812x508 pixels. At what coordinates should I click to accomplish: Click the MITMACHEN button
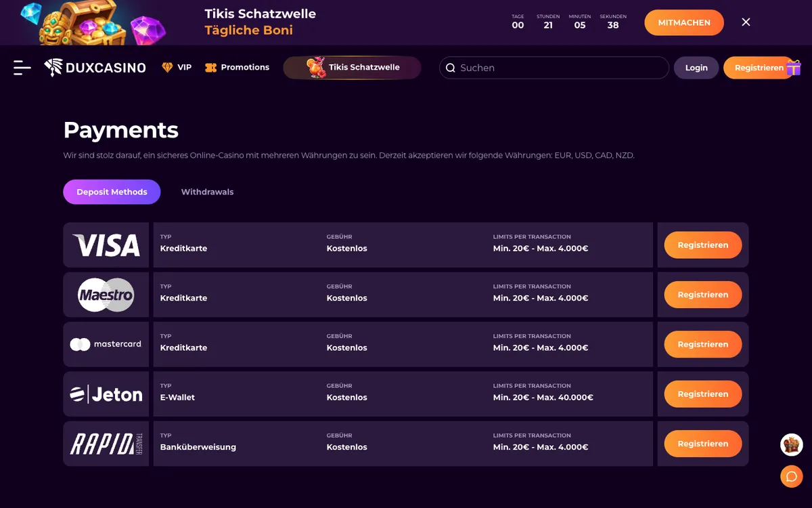point(684,22)
